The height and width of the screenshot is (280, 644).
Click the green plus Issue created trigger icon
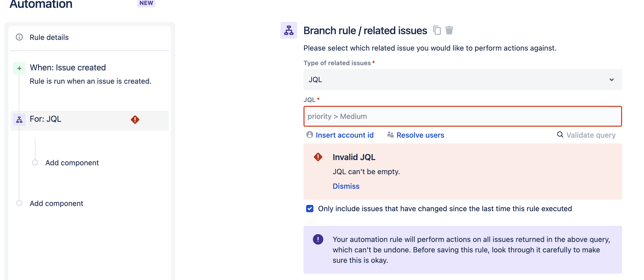[x=19, y=68]
